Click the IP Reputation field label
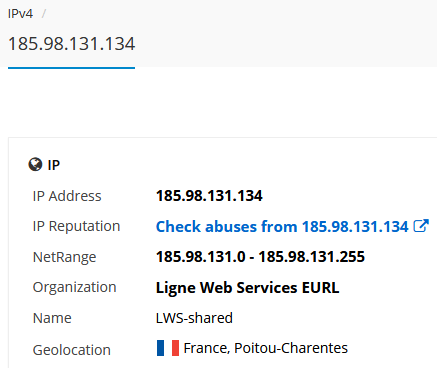Screen dimensions: 437x368 (76, 226)
